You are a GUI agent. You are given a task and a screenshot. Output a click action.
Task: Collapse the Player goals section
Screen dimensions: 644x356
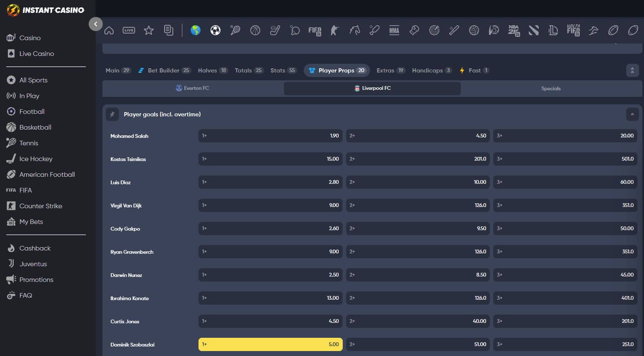click(x=632, y=114)
